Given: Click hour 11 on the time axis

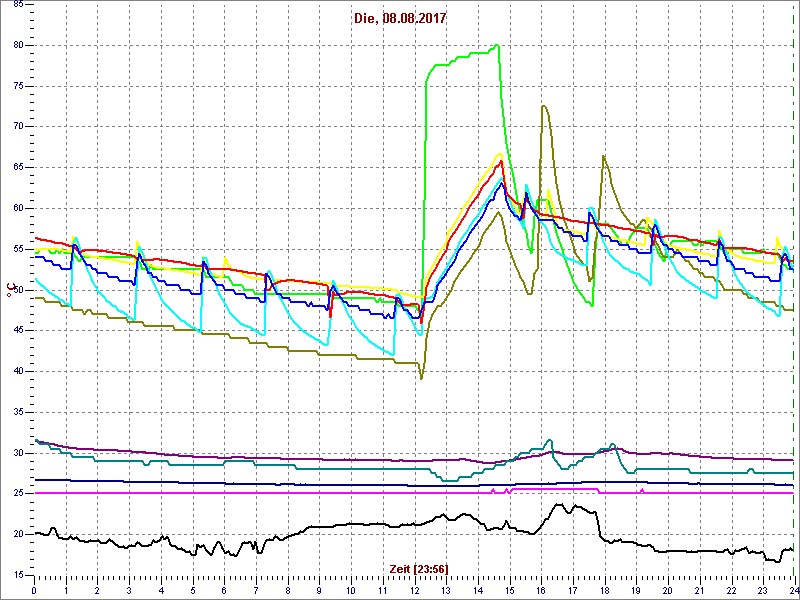Looking at the screenshot, I should (383, 590).
